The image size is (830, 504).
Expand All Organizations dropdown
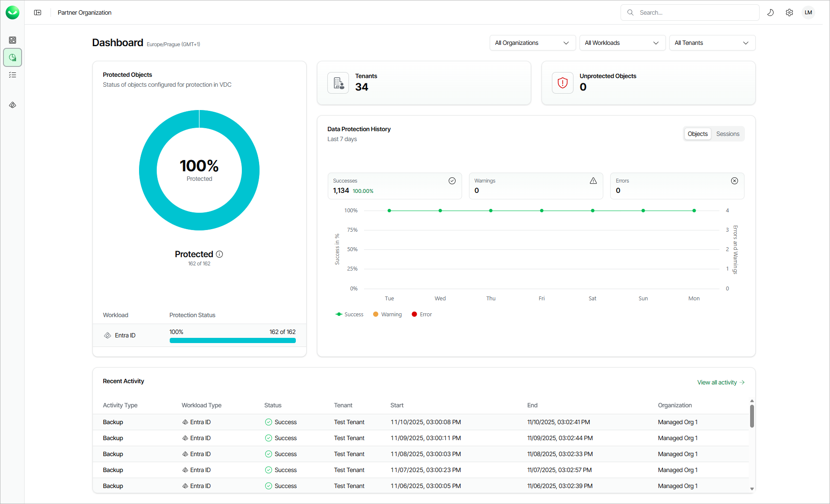532,43
